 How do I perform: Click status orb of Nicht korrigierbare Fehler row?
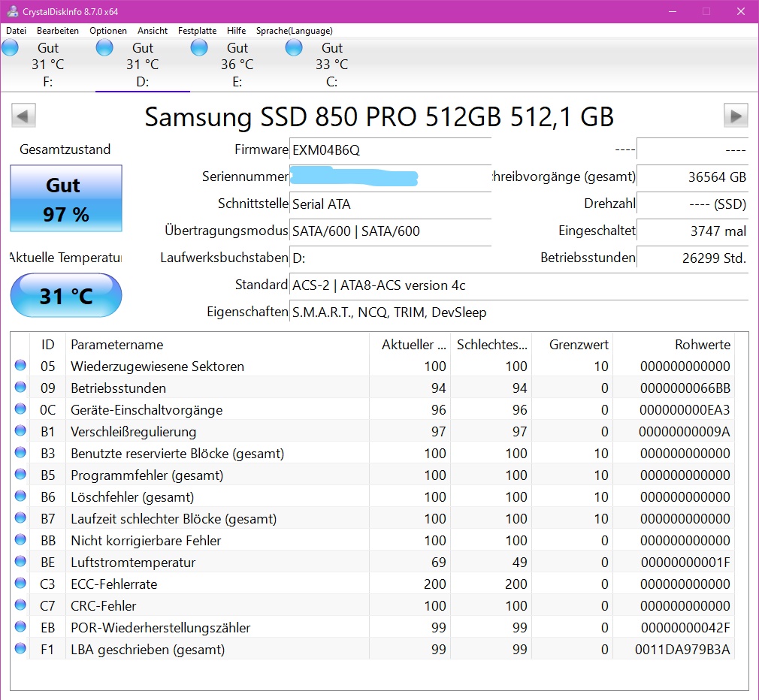click(x=20, y=539)
